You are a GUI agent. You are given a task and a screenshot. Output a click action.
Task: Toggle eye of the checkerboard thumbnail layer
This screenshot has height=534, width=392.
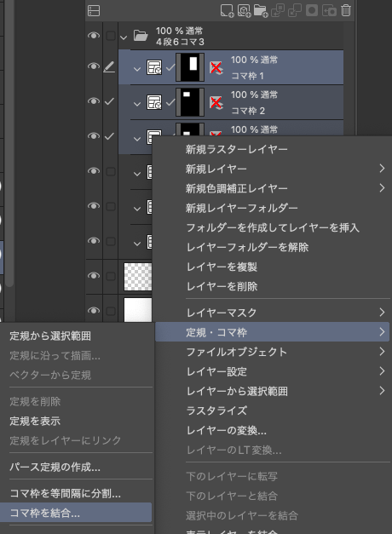point(94,275)
